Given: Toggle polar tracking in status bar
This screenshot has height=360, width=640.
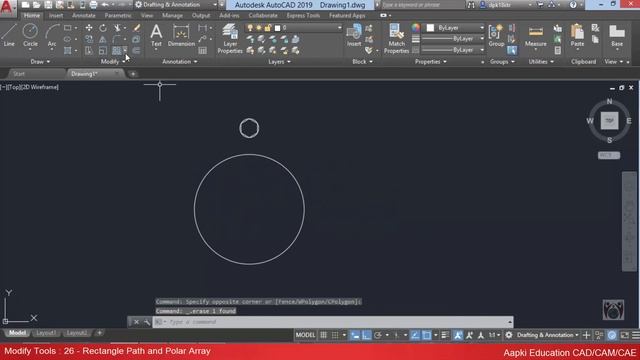Looking at the screenshot, I should [x=378, y=335].
